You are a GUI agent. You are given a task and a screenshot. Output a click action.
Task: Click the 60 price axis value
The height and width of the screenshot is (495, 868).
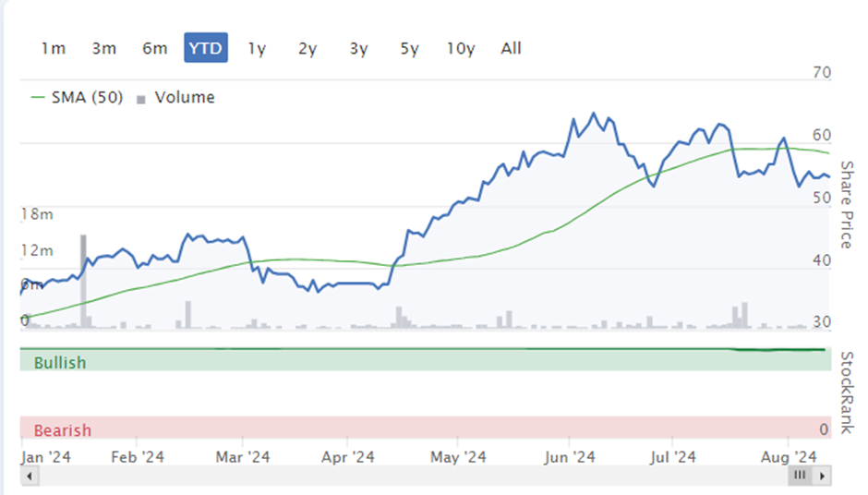coord(822,135)
